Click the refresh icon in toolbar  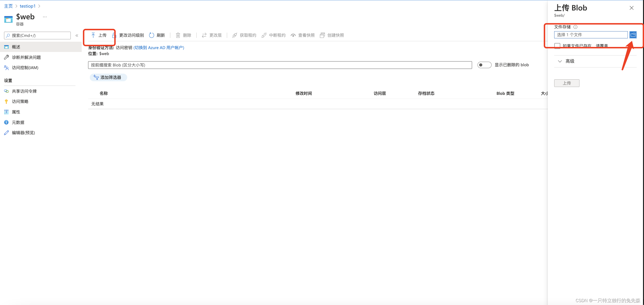pos(151,35)
